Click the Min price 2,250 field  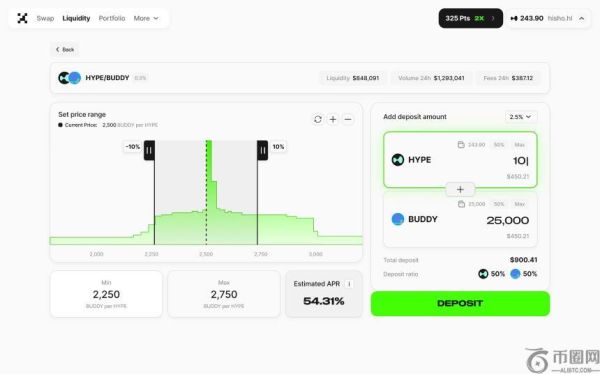click(106, 294)
